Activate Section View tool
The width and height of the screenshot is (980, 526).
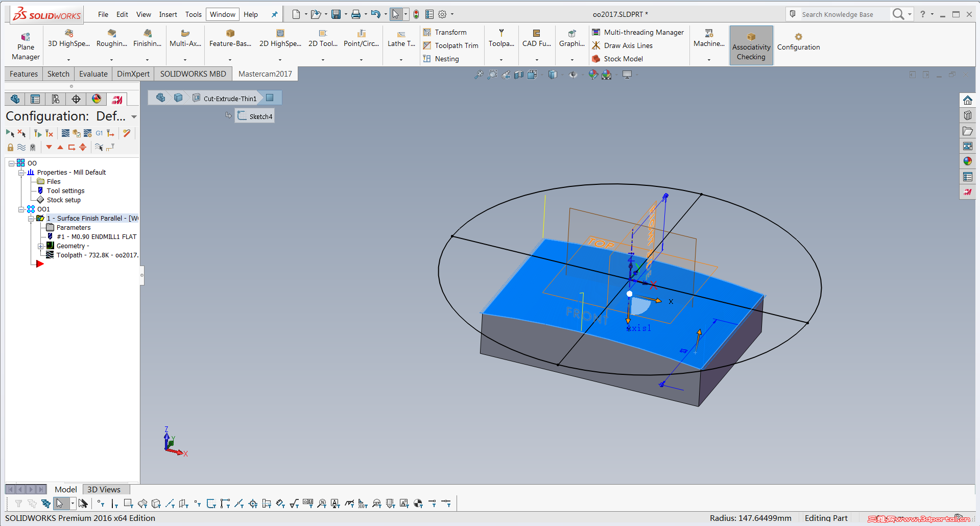519,75
